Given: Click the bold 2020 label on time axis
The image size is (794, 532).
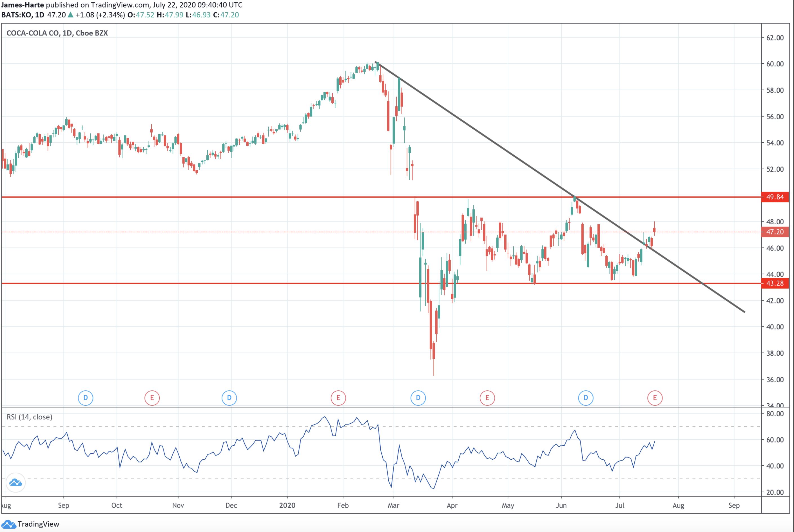Looking at the screenshot, I should [287, 506].
